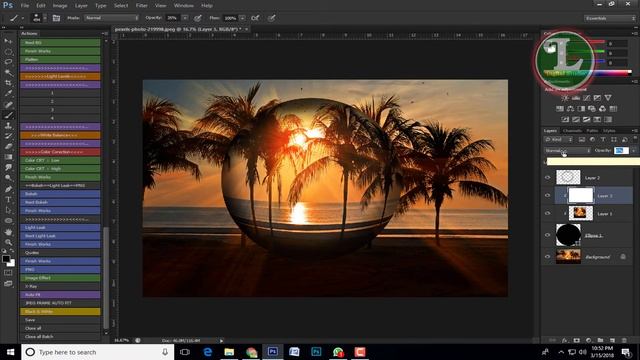Hide the clipped sunset-thumbnail layer eye
This screenshot has height=360, width=640.
pyautogui.click(x=548, y=213)
